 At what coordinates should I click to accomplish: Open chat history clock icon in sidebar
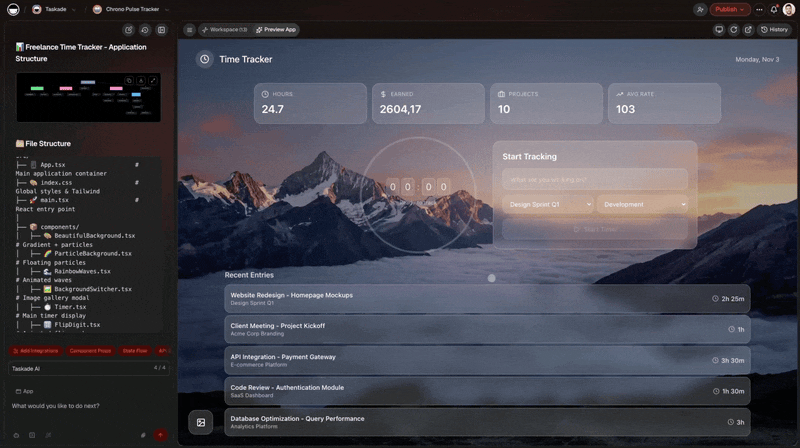click(x=145, y=30)
